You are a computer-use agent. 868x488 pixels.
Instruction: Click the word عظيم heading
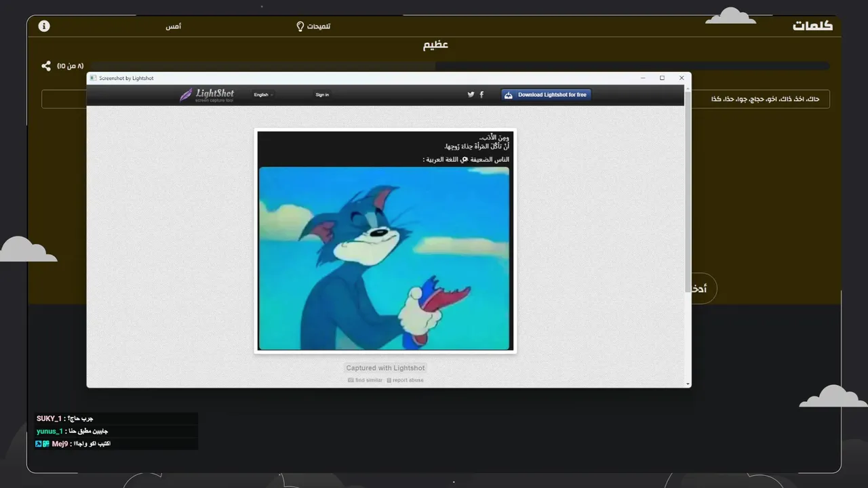[435, 45]
